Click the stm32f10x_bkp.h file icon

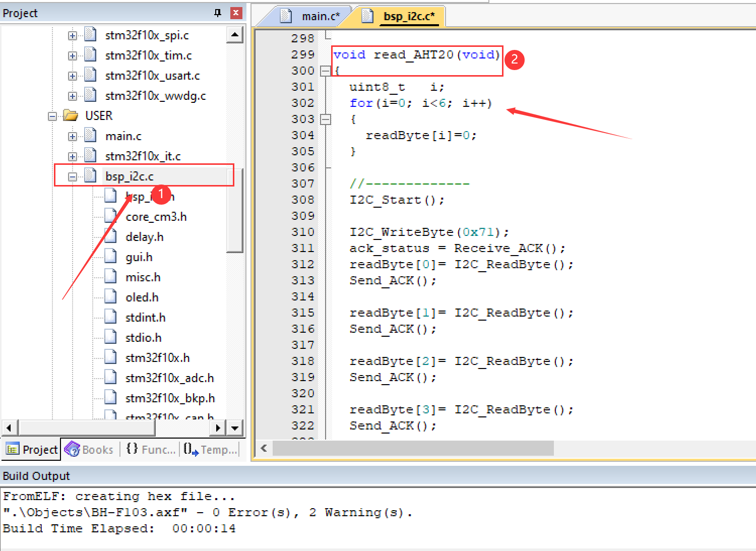coord(111,397)
